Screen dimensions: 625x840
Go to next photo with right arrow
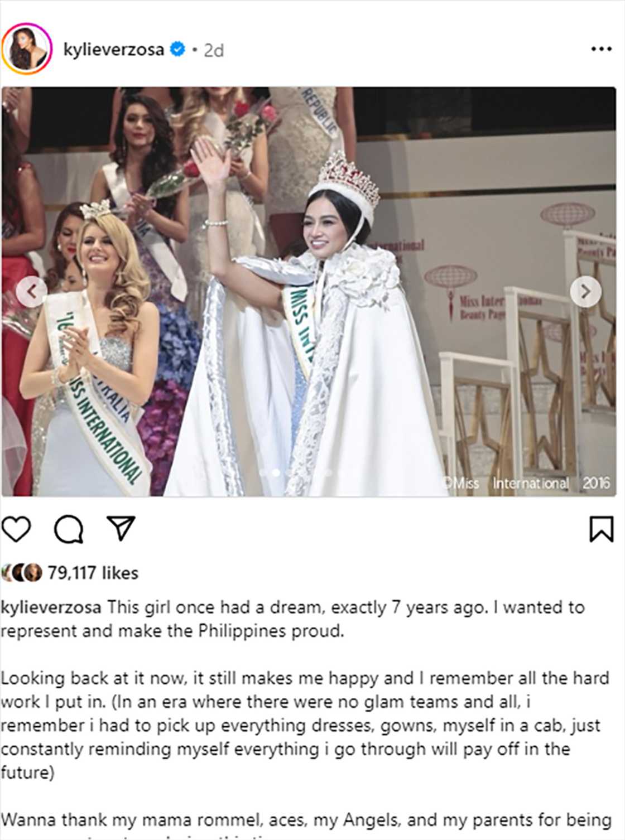[585, 291]
